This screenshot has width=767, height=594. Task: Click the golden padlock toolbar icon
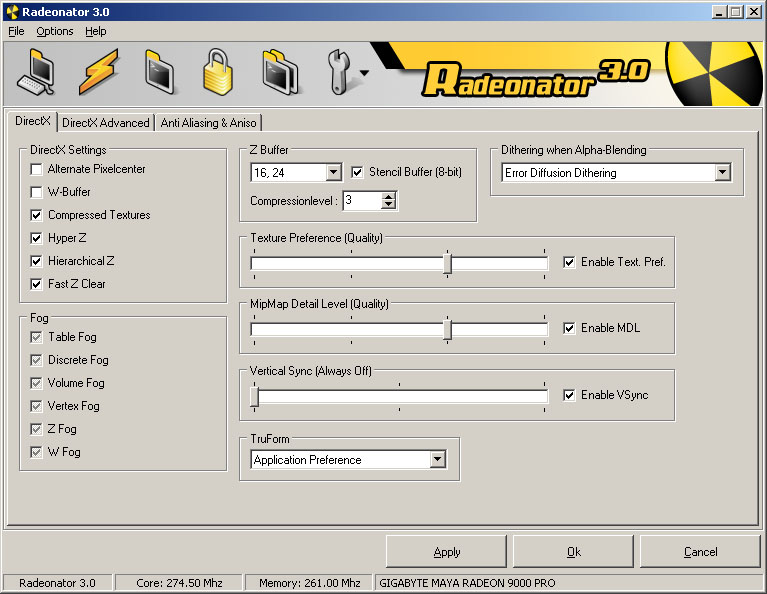[x=217, y=72]
